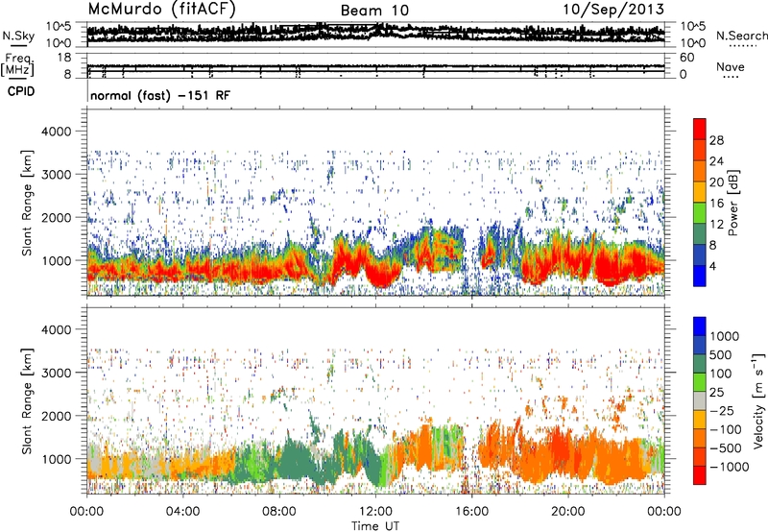
Task: Click the Freq. [MHz] axis label
Action: pos(17,64)
